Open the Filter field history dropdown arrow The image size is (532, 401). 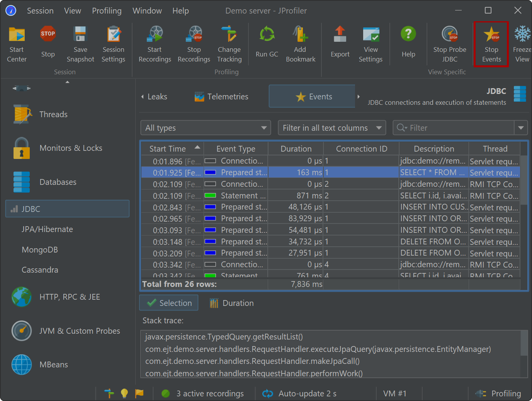[x=521, y=128]
